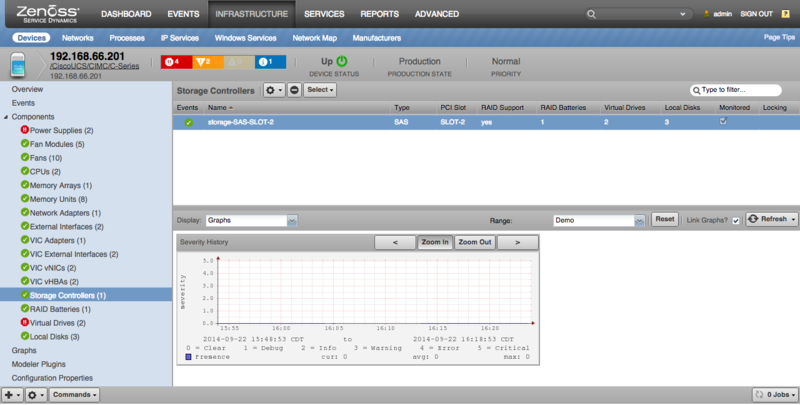
Task: Click green status icon in storage-SAS-SLOT-2 row
Action: [x=189, y=122]
